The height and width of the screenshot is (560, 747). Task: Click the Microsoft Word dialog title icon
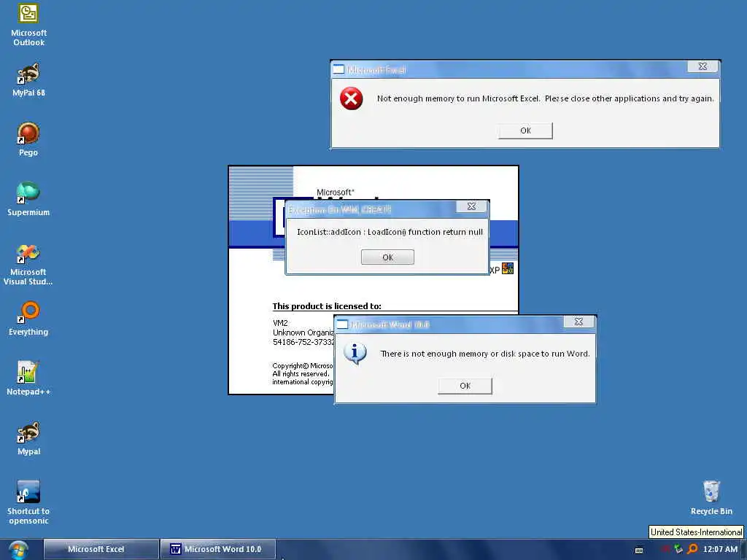click(x=342, y=324)
